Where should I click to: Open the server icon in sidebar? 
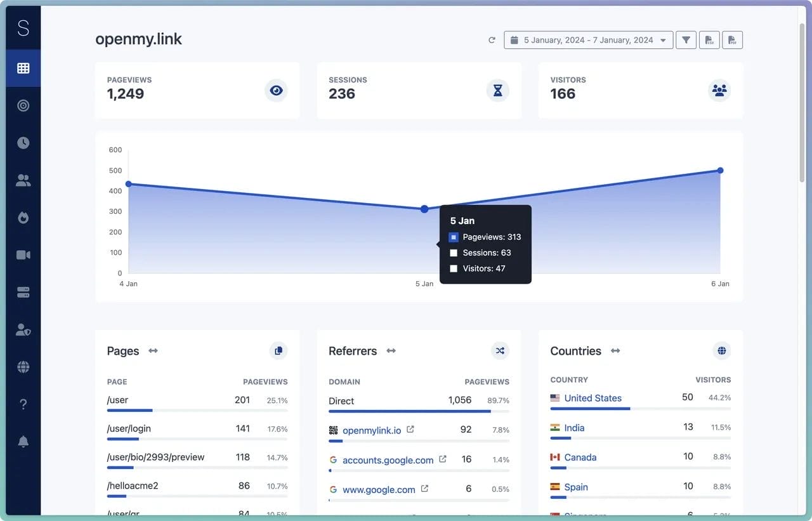click(23, 293)
